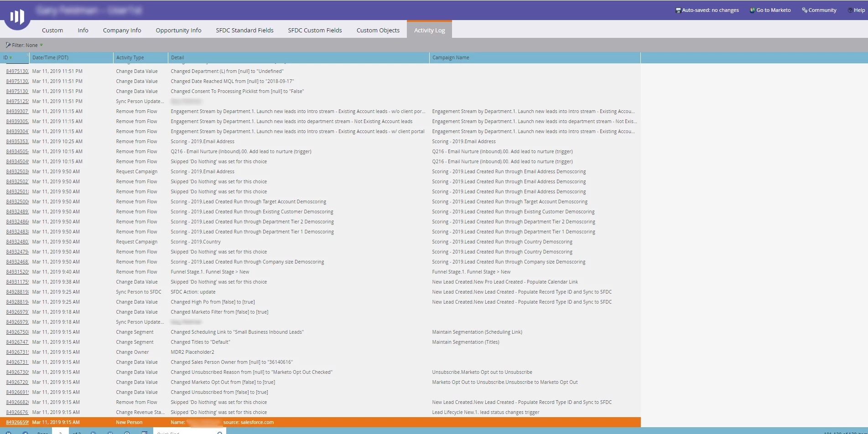
Task: Click 'MDR2 Placeholder2' detail cell
Action: (192, 352)
